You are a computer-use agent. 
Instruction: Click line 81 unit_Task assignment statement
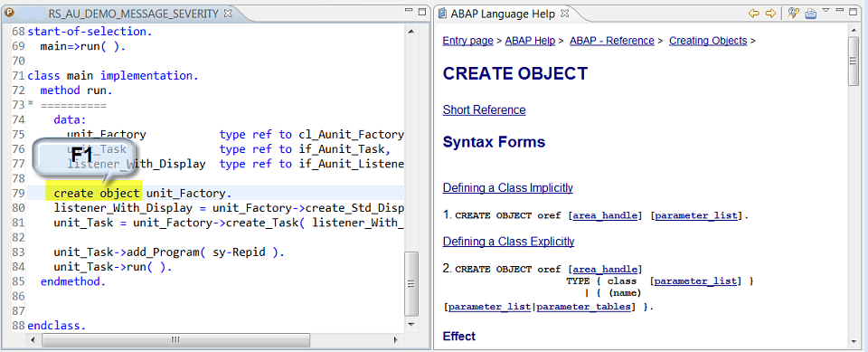click(x=228, y=224)
